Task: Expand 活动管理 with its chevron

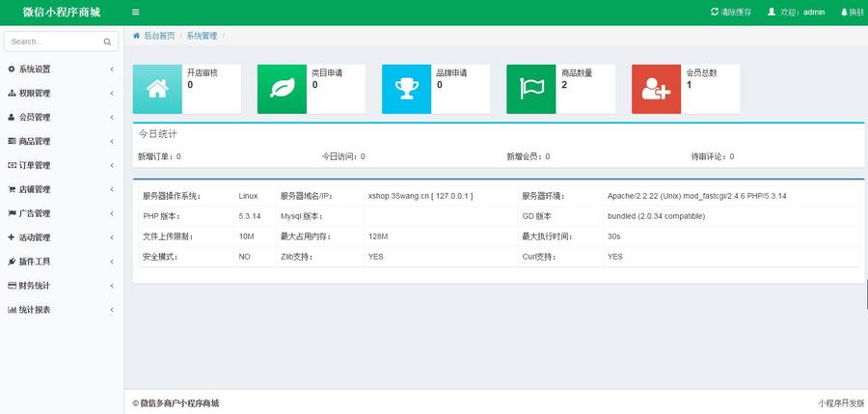Action: pyautogui.click(x=112, y=237)
